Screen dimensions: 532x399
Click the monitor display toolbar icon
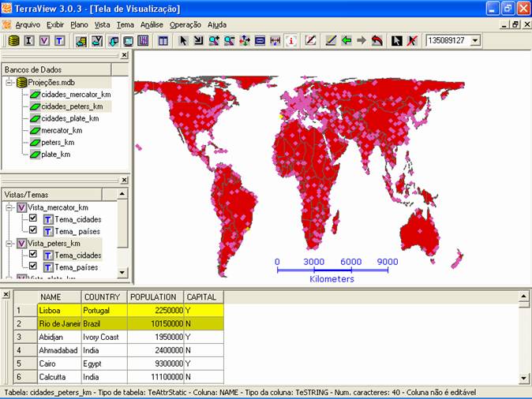pyautogui.click(x=128, y=41)
